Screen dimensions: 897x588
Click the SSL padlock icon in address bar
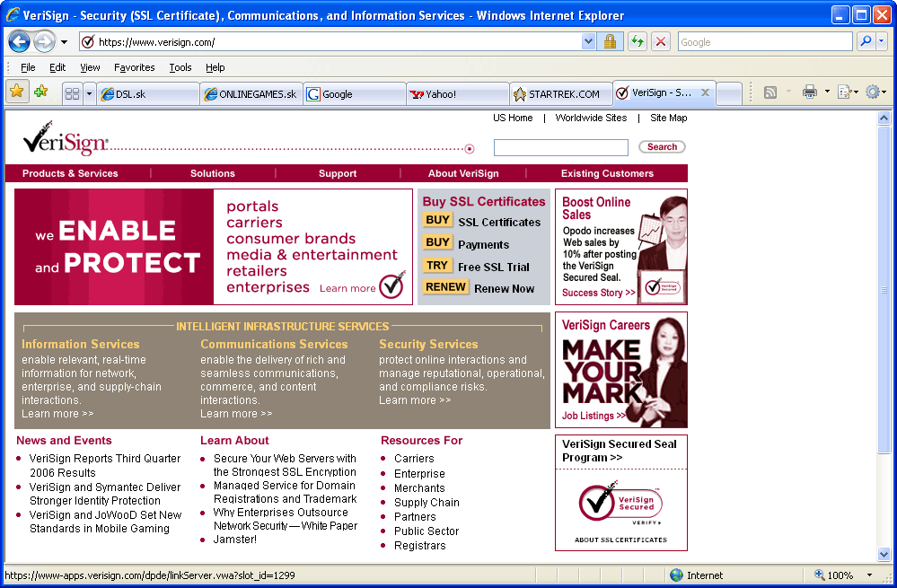click(610, 42)
